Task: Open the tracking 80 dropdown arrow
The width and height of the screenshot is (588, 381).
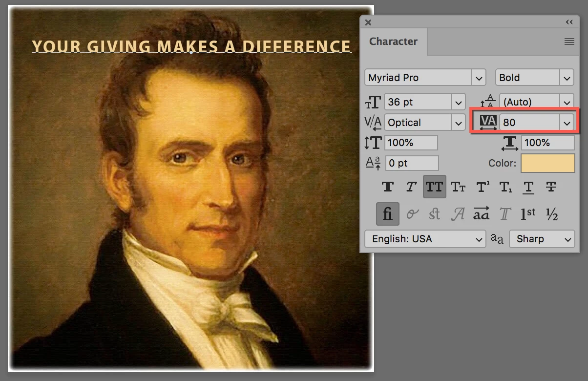Action: pyautogui.click(x=567, y=123)
